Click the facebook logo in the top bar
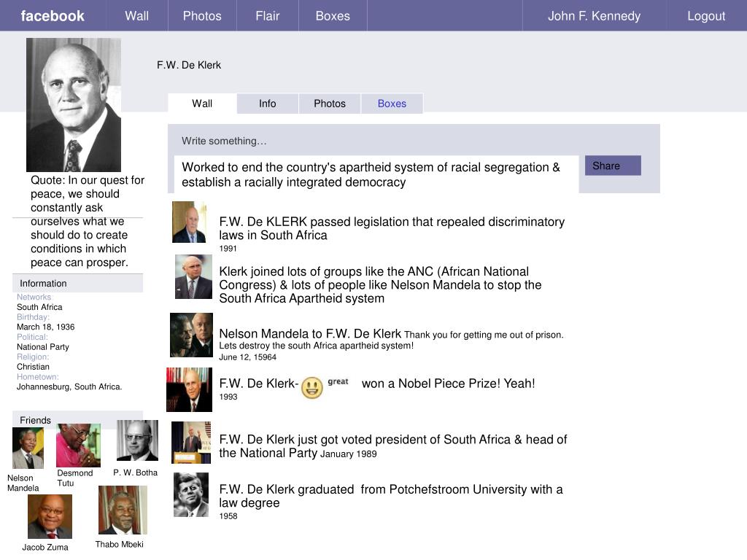 coord(53,16)
